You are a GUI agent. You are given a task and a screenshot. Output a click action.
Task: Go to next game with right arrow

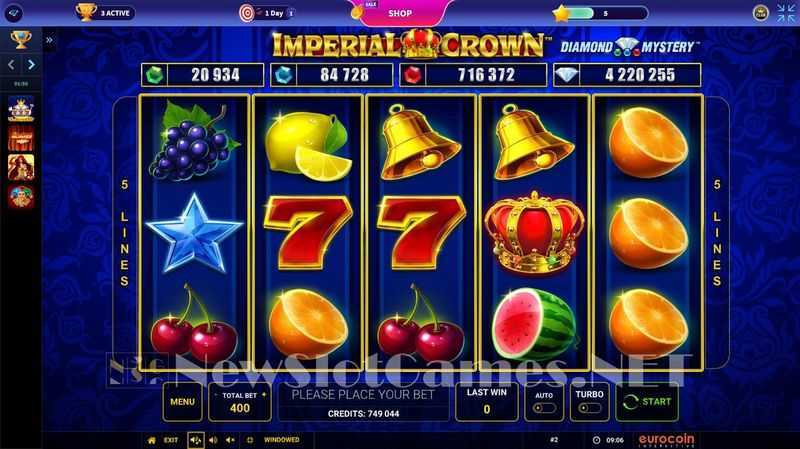pos(31,65)
